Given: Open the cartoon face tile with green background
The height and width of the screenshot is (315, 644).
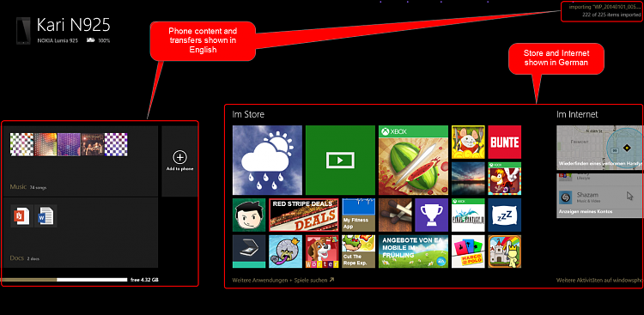Looking at the screenshot, I should (249, 215).
